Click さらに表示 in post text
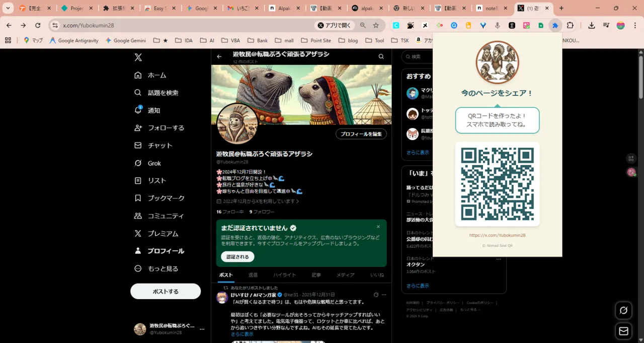The width and height of the screenshot is (644, 343). [x=242, y=334]
